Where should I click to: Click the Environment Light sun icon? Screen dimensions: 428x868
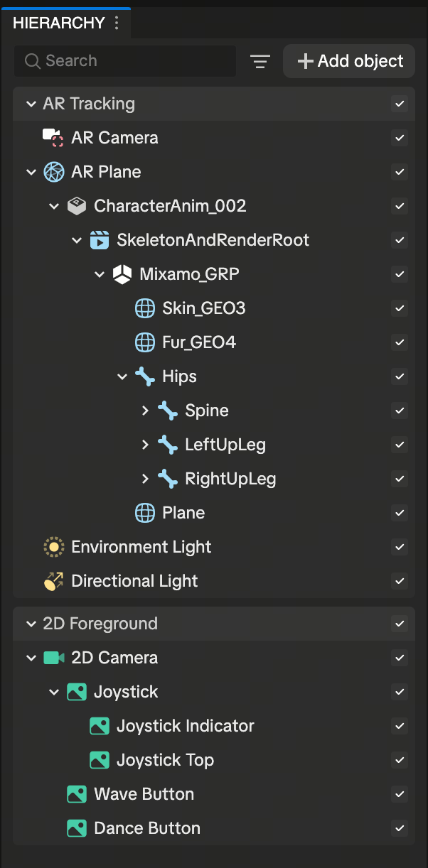point(53,547)
